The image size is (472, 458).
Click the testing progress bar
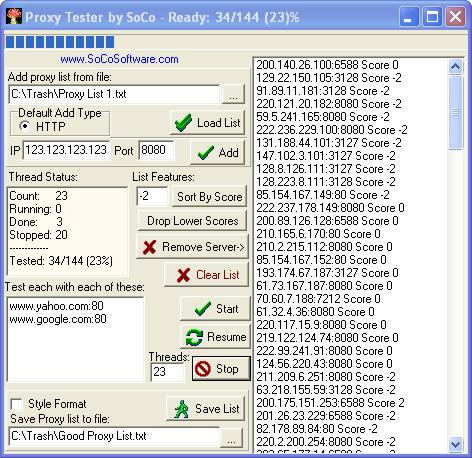click(236, 42)
